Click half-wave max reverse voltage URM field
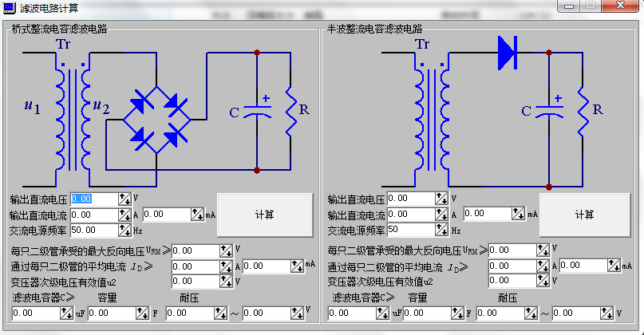The width and height of the screenshot is (644, 335). (x=512, y=250)
